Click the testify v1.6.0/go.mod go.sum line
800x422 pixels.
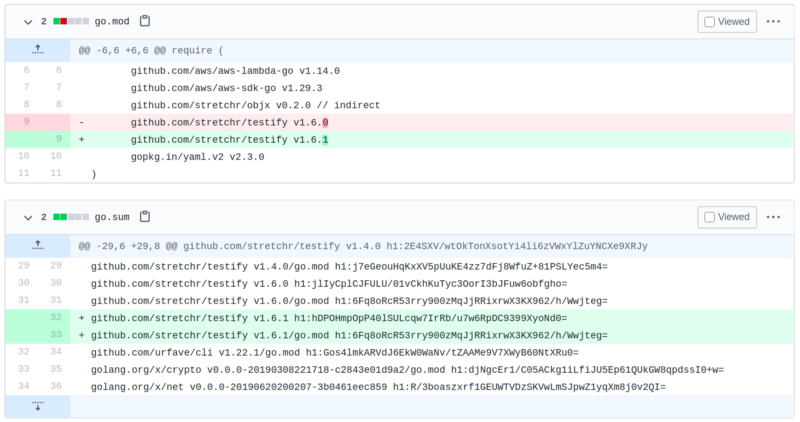click(400, 301)
